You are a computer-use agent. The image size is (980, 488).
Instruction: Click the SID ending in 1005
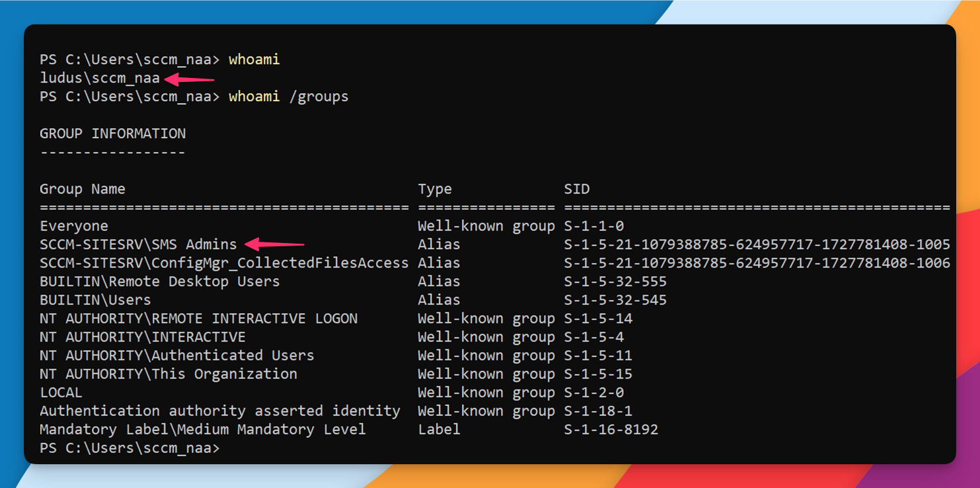tap(757, 244)
